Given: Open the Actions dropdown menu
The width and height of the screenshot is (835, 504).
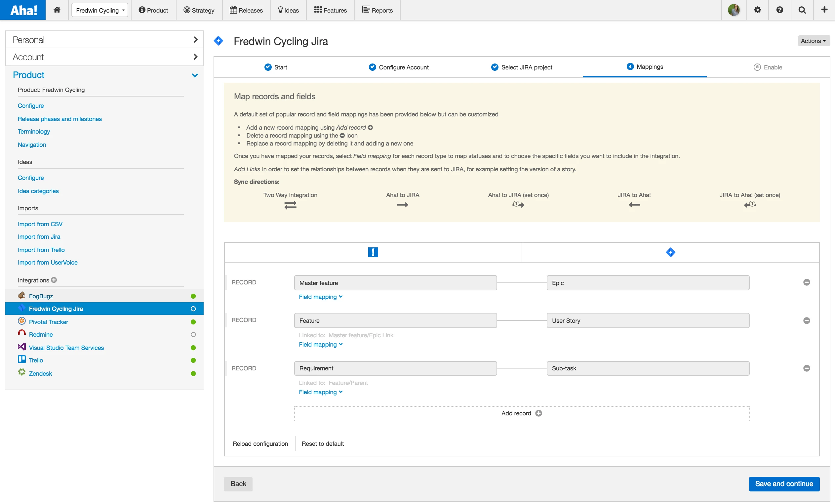Looking at the screenshot, I should point(813,41).
